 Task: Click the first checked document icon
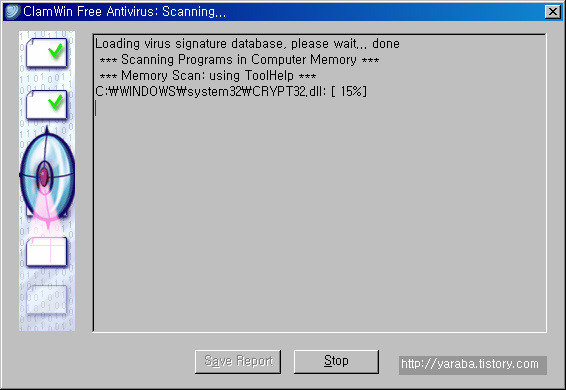click(47, 53)
